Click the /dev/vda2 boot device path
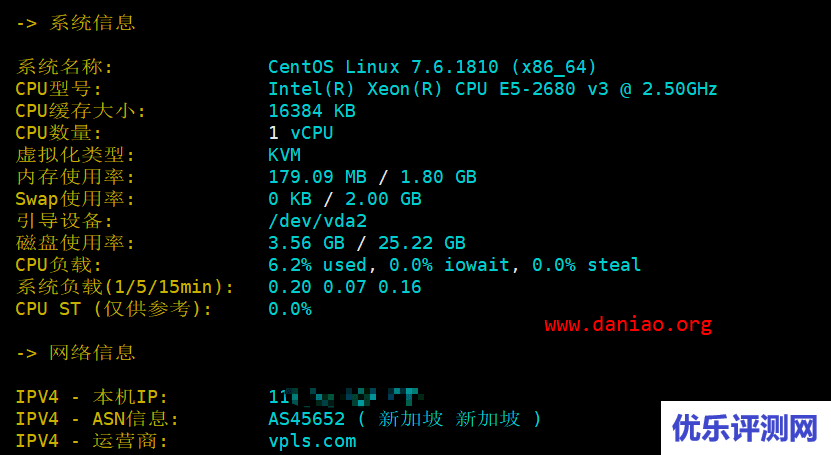Screen dimensions: 831x455 click(x=317, y=221)
